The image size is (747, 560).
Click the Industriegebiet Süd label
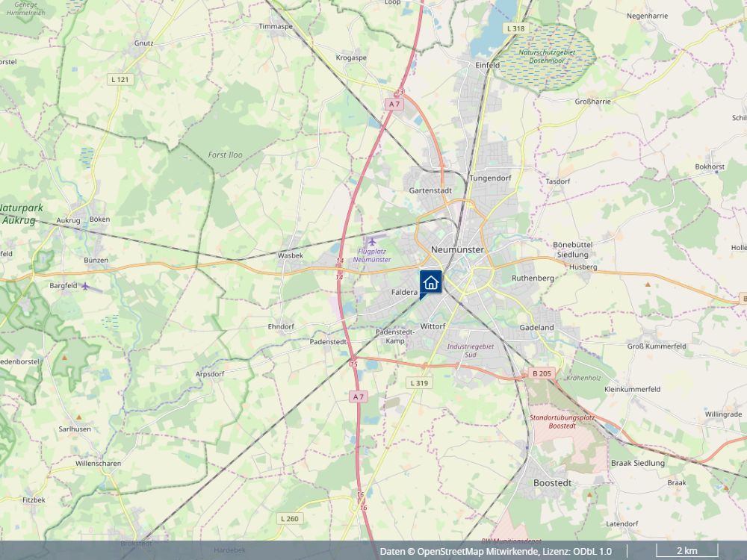[x=470, y=350]
